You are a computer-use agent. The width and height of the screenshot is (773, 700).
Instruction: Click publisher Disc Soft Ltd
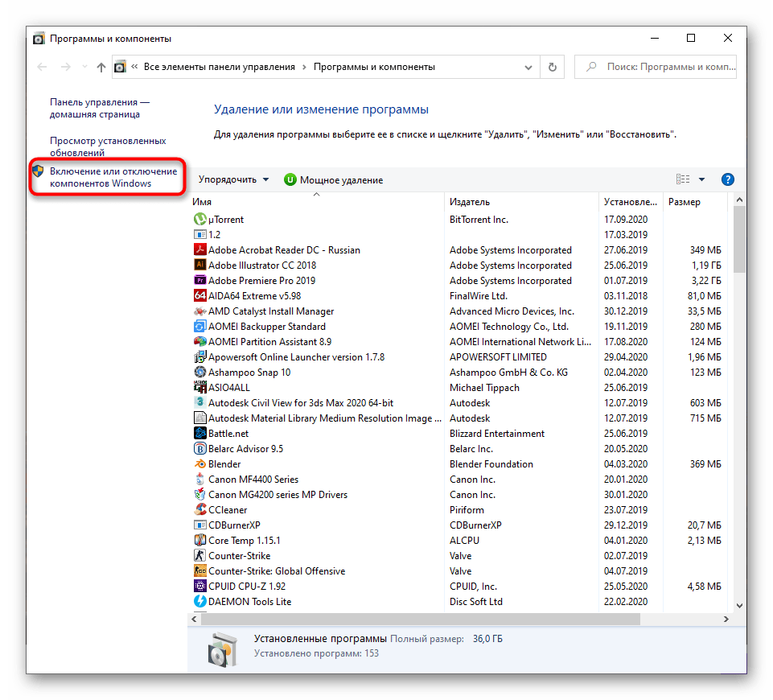pos(475,601)
